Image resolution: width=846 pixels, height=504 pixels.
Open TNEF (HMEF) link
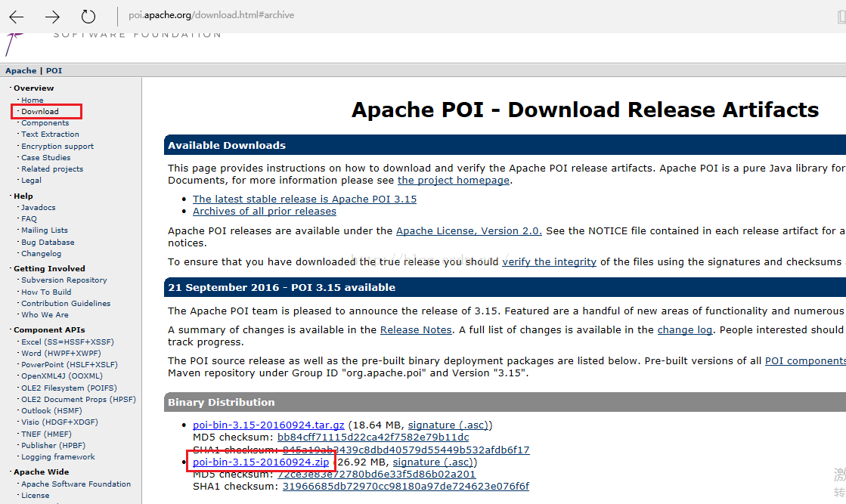(46, 434)
